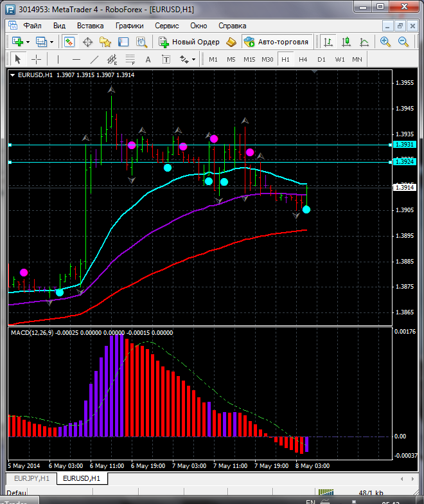Expand the arrows objects dropdown
This screenshot has width=424, height=504.
pyautogui.click(x=193, y=59)
